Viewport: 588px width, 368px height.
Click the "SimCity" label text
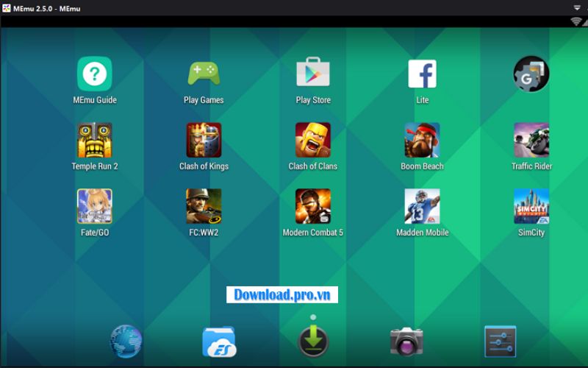pyautogui.click(x=531, y=233)
